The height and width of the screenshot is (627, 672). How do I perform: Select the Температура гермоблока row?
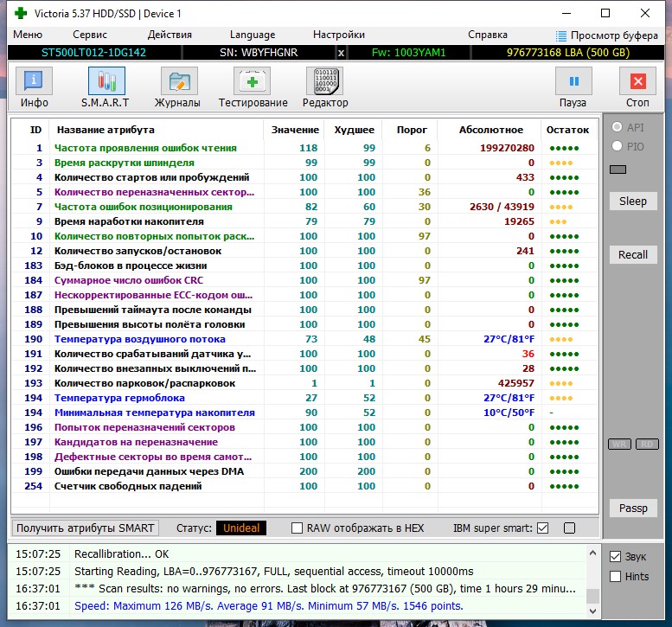tap(304, 398)
